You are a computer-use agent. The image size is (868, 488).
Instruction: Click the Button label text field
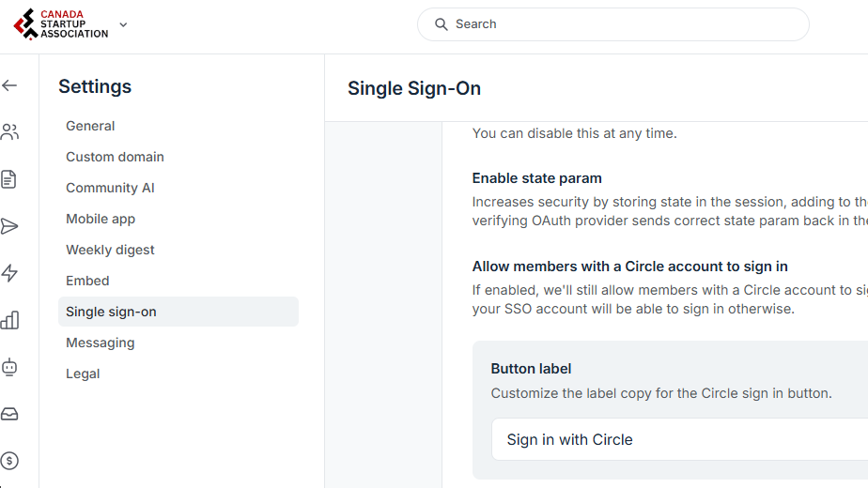click(x=676, y=439)
